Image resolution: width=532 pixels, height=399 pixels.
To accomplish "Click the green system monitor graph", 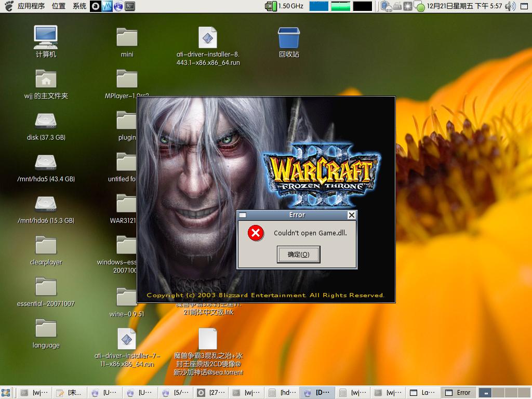I will click(x=340, y=6).
